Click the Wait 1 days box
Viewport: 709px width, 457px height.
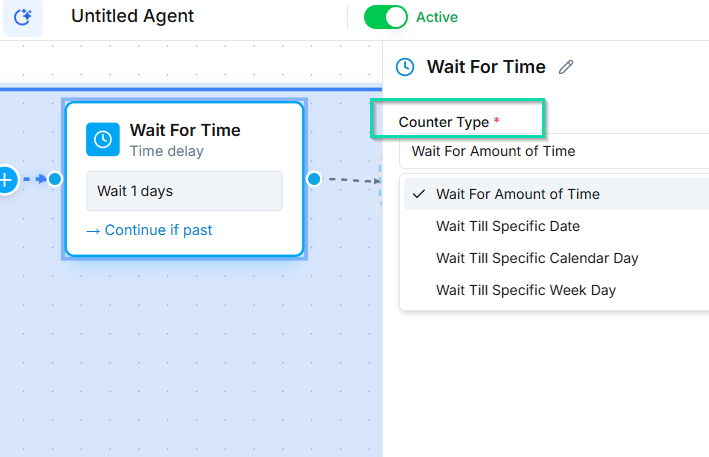point(184,191)
